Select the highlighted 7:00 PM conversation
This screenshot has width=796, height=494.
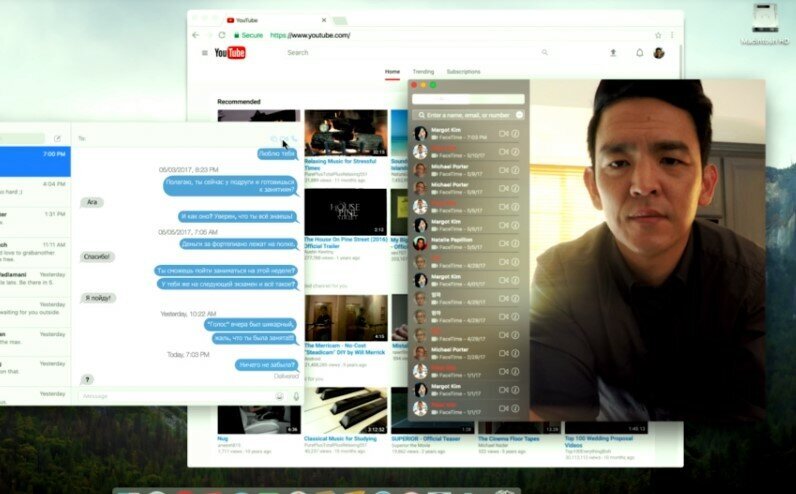(35, 161)
